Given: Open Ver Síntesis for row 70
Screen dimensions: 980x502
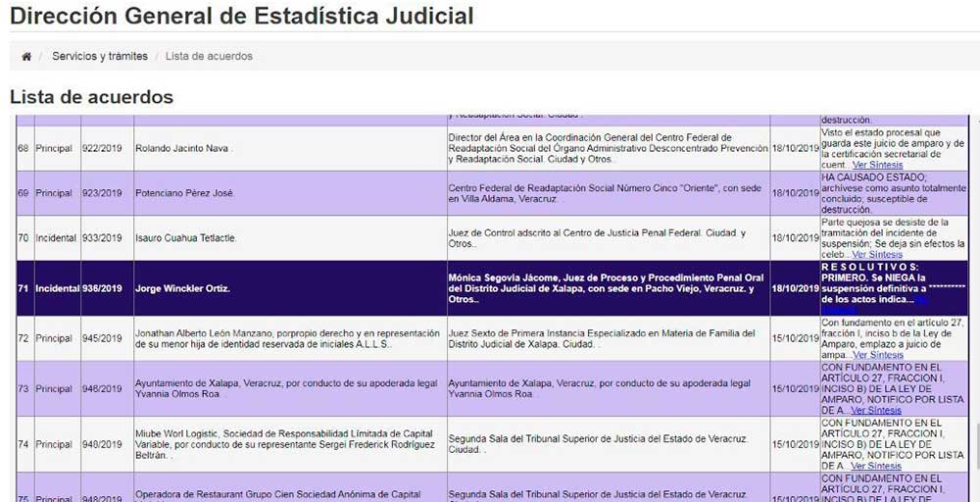Looking at the screenshot, I should tap(877, 254).
